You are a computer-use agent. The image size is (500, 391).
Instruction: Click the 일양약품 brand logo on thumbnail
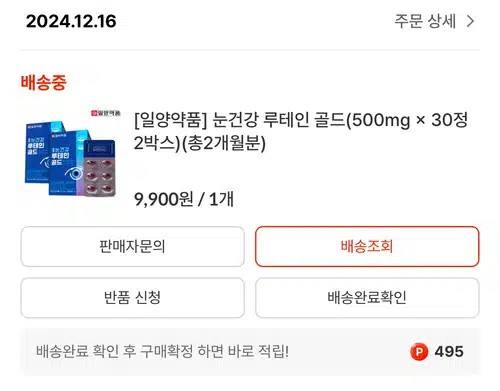106,113
